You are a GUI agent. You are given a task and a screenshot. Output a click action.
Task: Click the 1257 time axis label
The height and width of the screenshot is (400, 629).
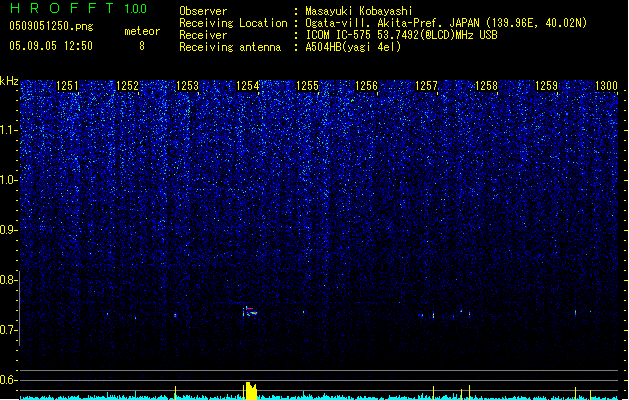click(x=426, y=86)
